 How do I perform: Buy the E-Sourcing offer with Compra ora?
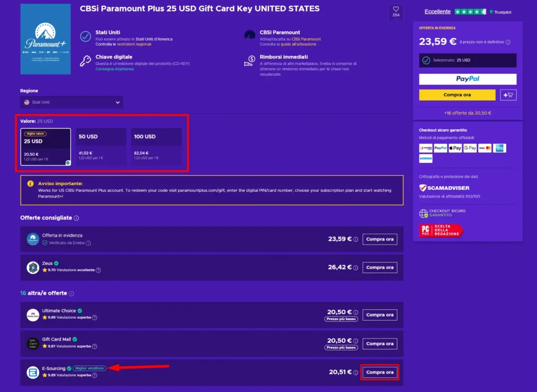(x=380, y=372)
